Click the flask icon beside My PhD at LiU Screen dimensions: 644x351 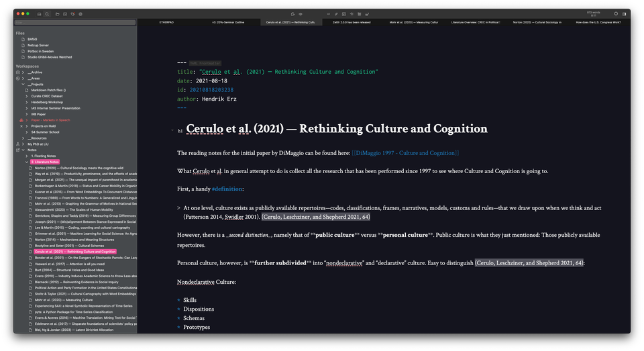click(x=17, y=144)
